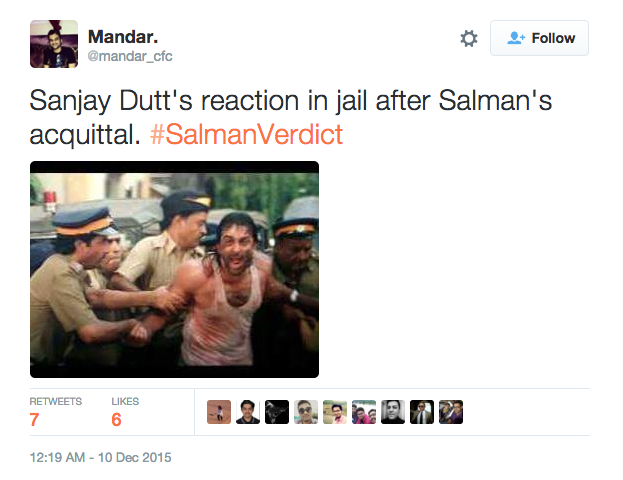Click the ninth liker avatar in purple shirt

[x=451, y=412]
